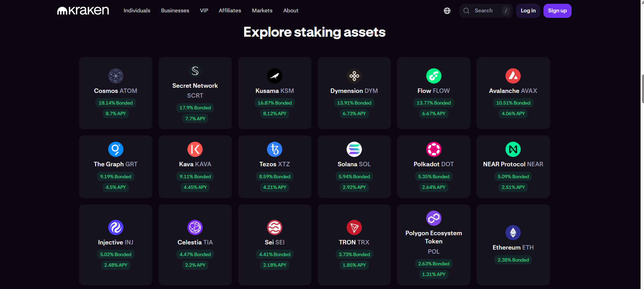644x289 pixels.
Task: Click the Kava KAVA icon
Action: coord(195,149)
